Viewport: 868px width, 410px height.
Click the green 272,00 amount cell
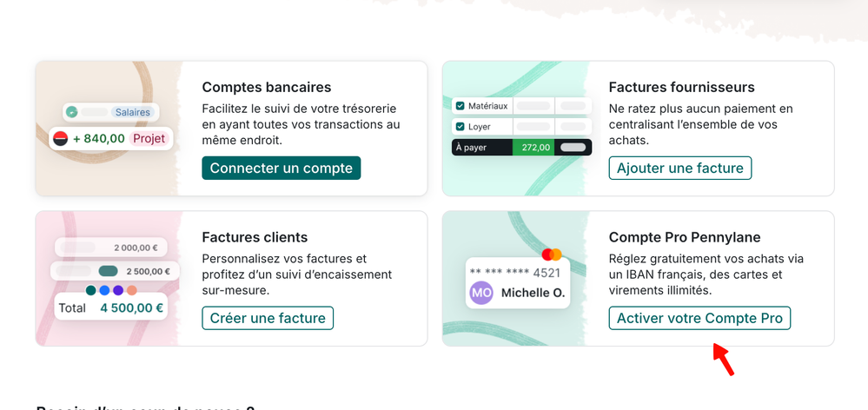click(535, 148)
